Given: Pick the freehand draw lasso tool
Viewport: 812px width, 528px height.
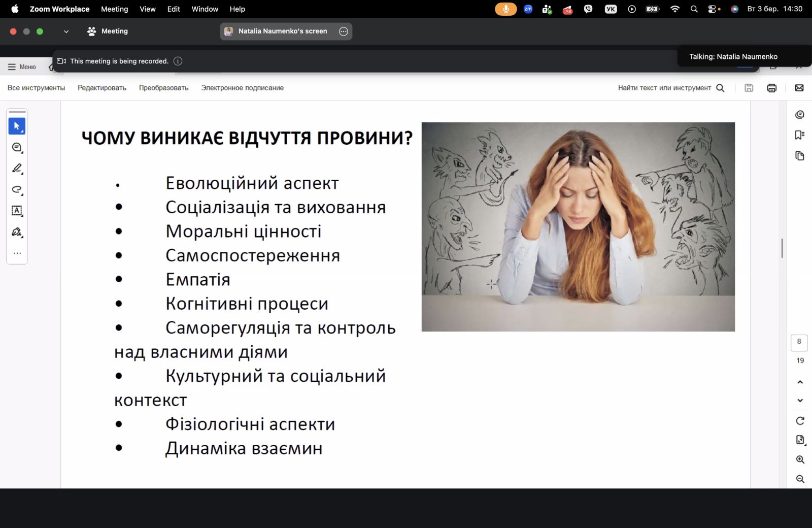Looking at the screenshot, I should 17,189.
